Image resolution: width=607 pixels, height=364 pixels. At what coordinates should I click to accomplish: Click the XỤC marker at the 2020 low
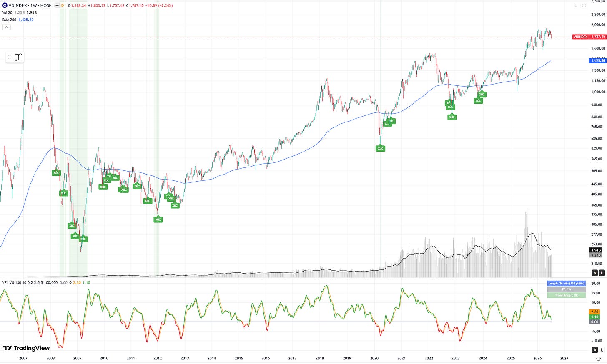[380, 148]
